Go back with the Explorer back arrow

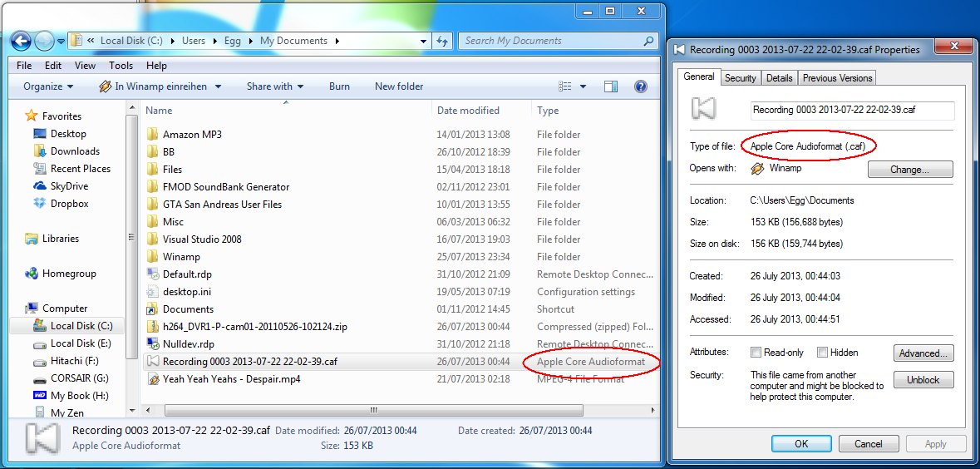pos(22,42)
